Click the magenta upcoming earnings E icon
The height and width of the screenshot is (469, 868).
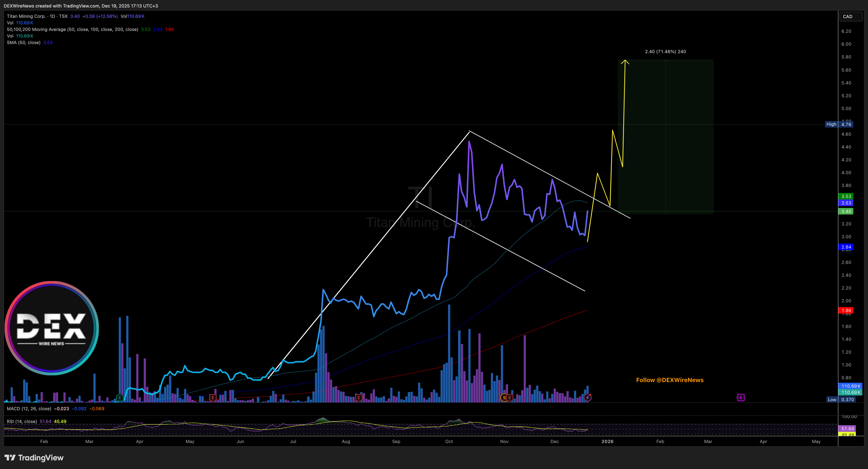pyautogui.click(x=741, y=397)
